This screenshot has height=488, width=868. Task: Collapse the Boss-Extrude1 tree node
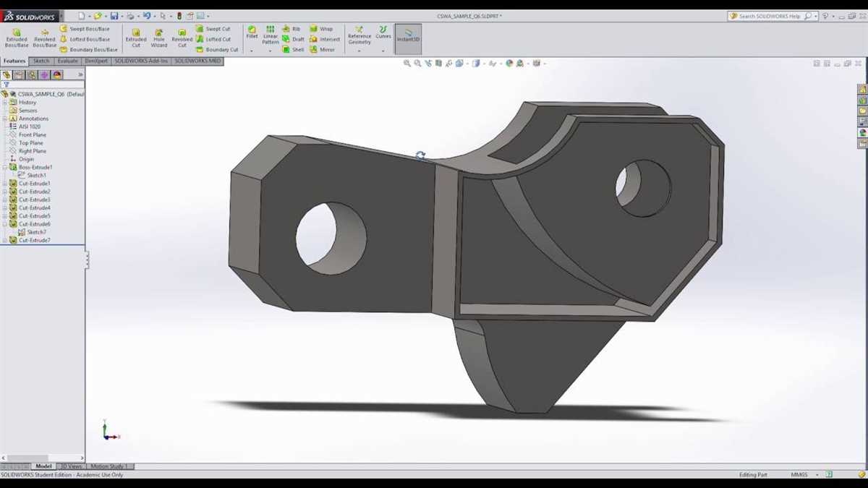(x=4, y=167)
